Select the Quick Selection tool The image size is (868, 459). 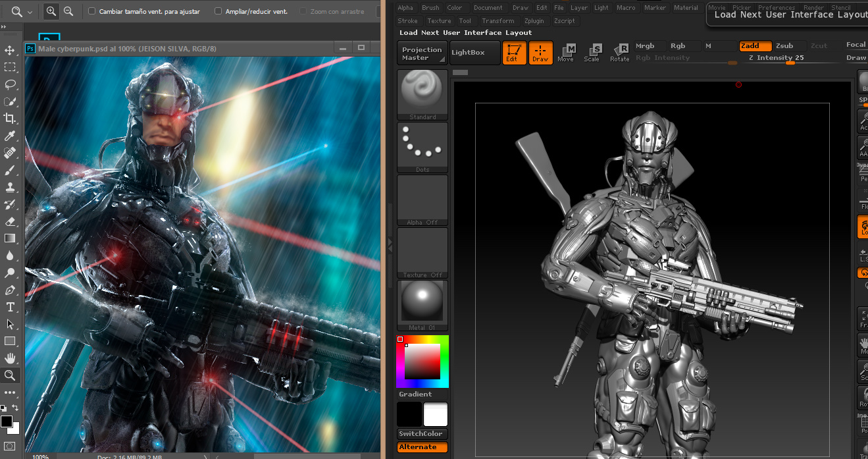(x=10, y=101)
